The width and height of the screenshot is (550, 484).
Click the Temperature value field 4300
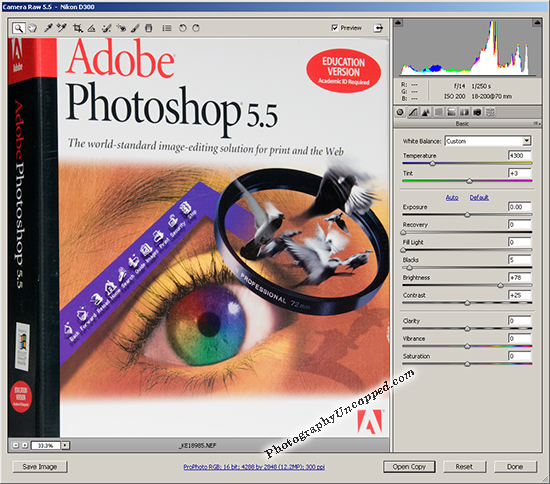520,155
